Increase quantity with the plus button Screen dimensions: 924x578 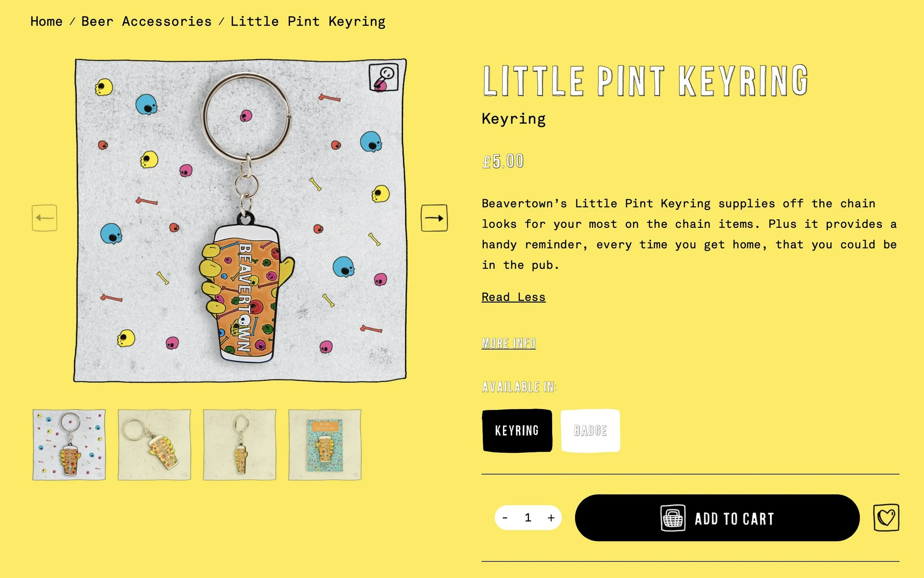coord(551,518)
